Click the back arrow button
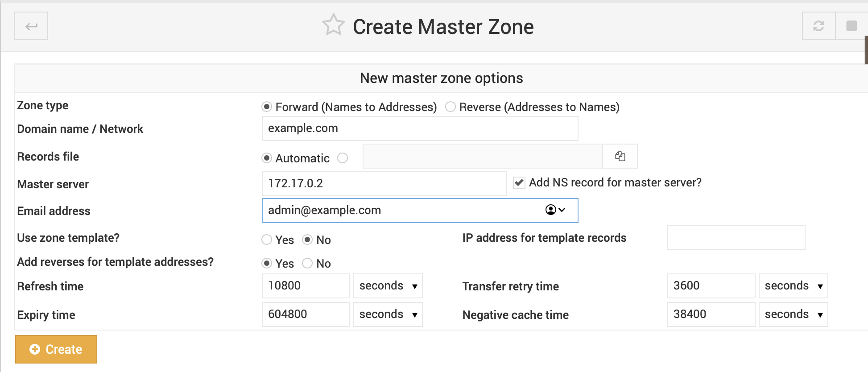Screen dimensions: 868x372 coord(31,26)
